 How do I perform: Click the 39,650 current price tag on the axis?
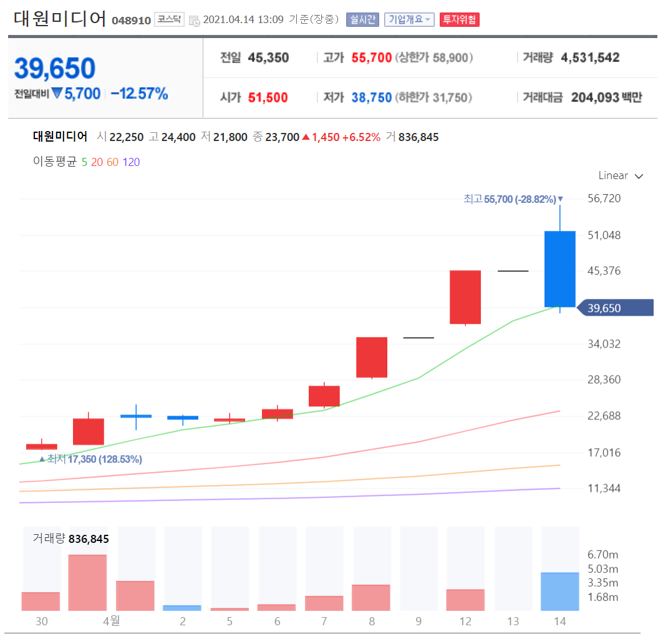pos(615,308)
